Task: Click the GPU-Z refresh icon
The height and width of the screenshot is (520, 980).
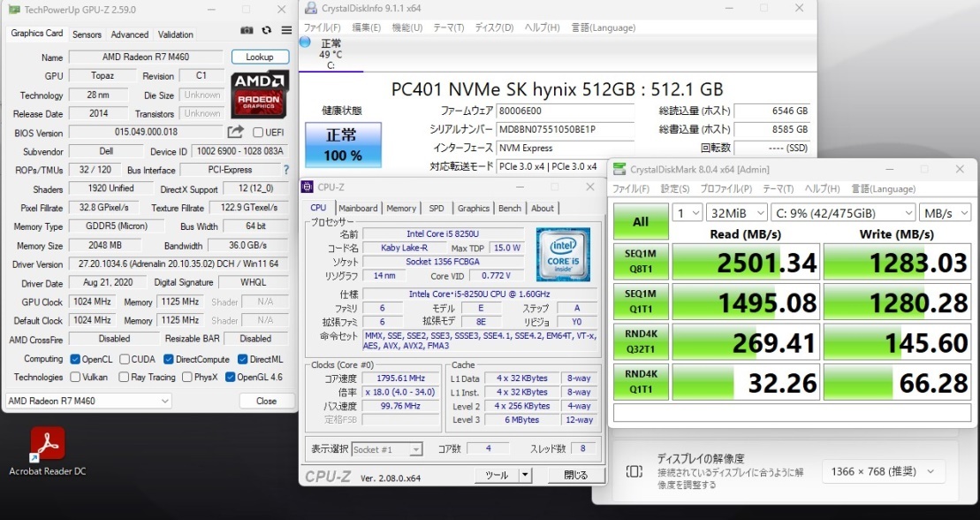Action: [x=267, y=30]
